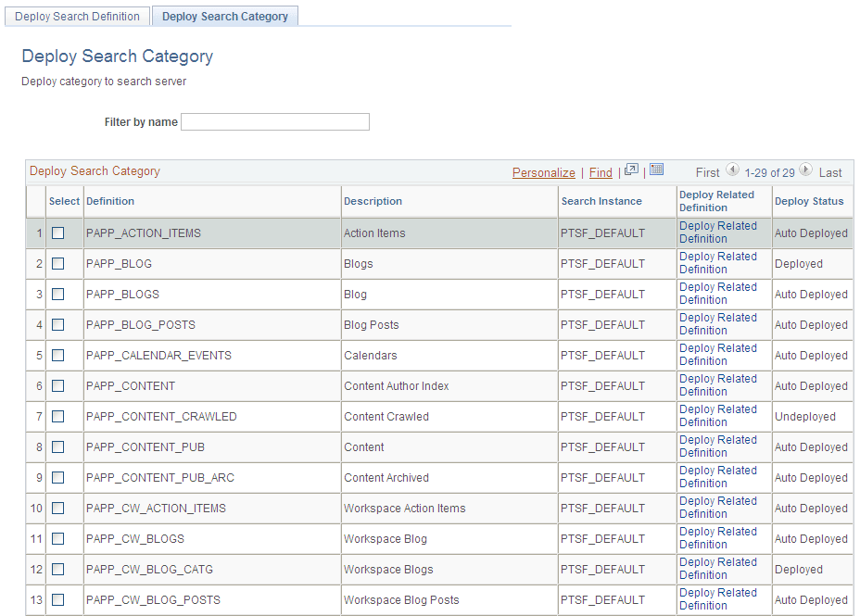Check the row for PAPP_BLOG
The image size is (860, 616).
pos(57,263)
